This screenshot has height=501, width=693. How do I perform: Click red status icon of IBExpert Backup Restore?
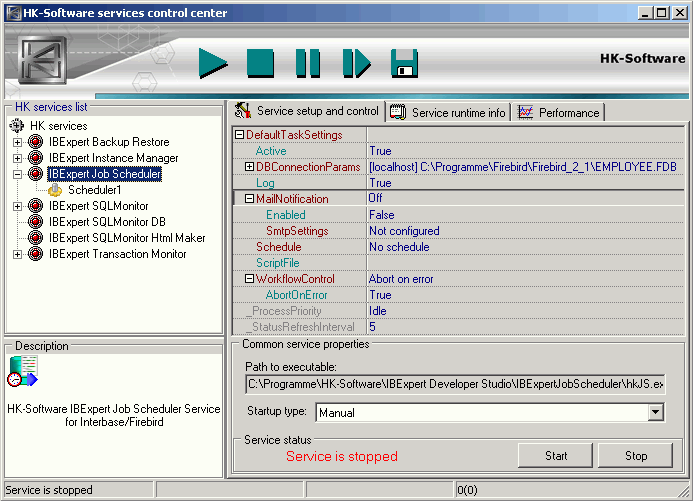click(x=35, y=142)
